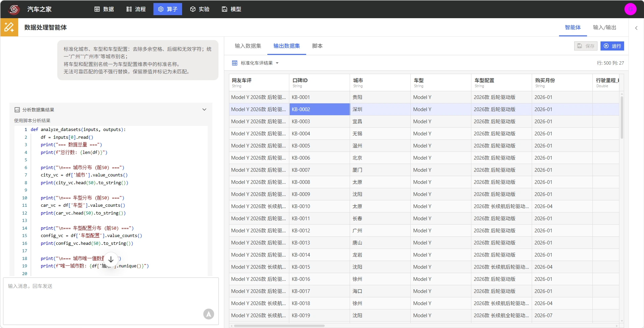Click the 车型 column header

[x=441, y=83]
